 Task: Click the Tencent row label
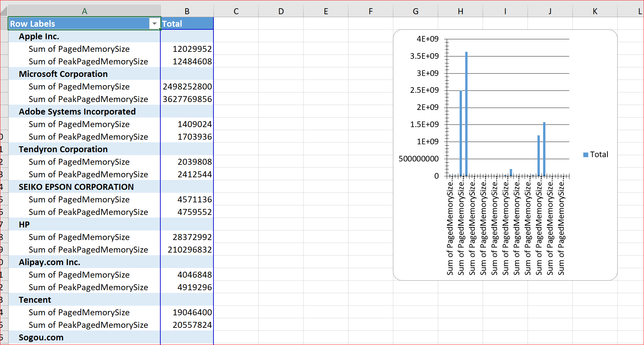click(x=35, y=300)
